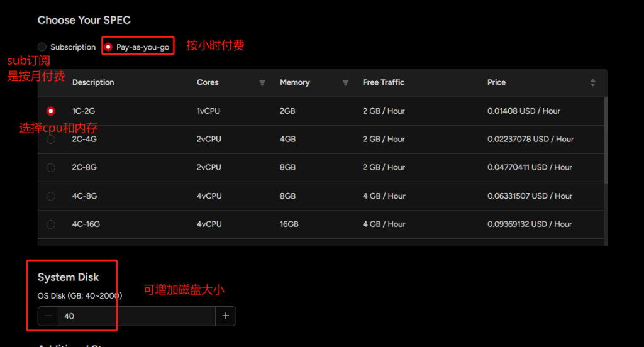Pick the 4C-16G spec radio button
The width and height of the screenshot is (644, 347).
click(51, 224)
